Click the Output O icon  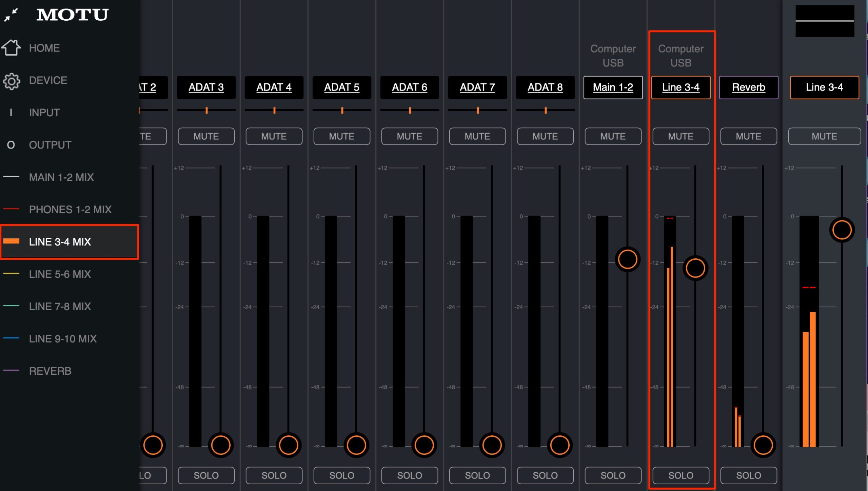tap(11, 145)
